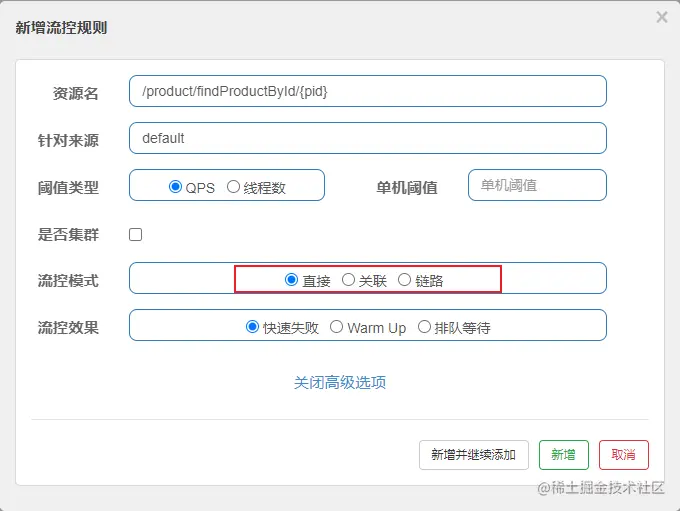Click the 针对来源 default input field

click(368, 138)
